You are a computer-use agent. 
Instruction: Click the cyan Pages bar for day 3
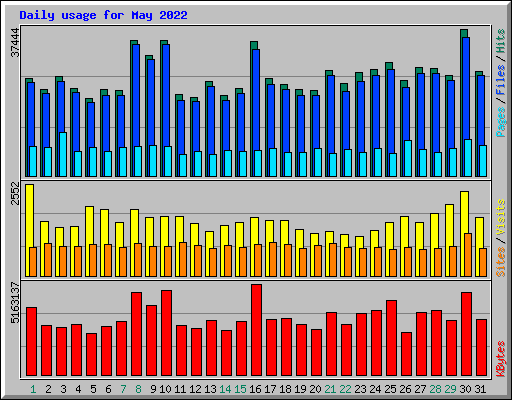pyautogui.click(x=63, y=154)
